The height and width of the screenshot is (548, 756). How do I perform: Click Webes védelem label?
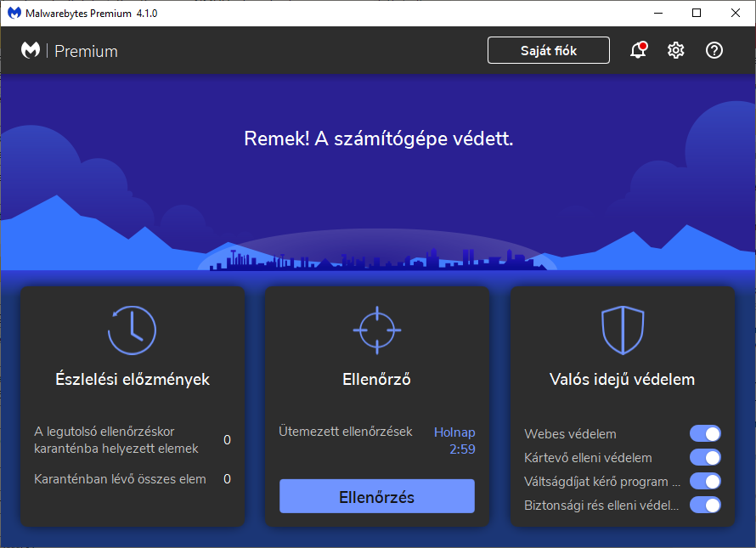tap(570, 434)
